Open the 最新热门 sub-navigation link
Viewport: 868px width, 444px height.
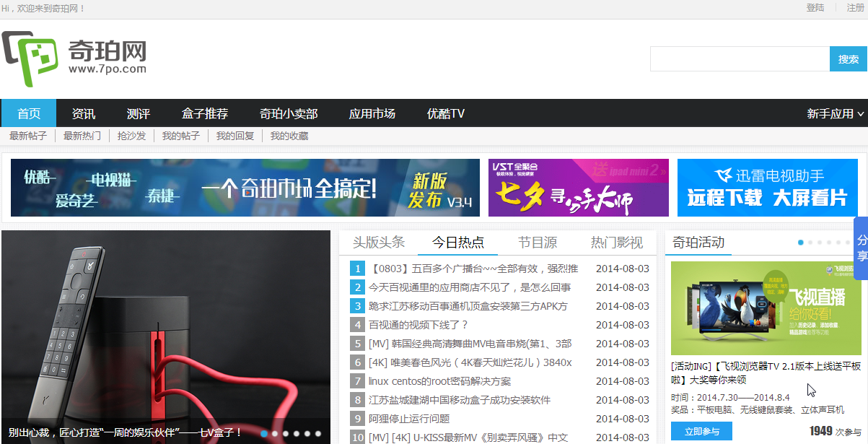click(82, 136)
